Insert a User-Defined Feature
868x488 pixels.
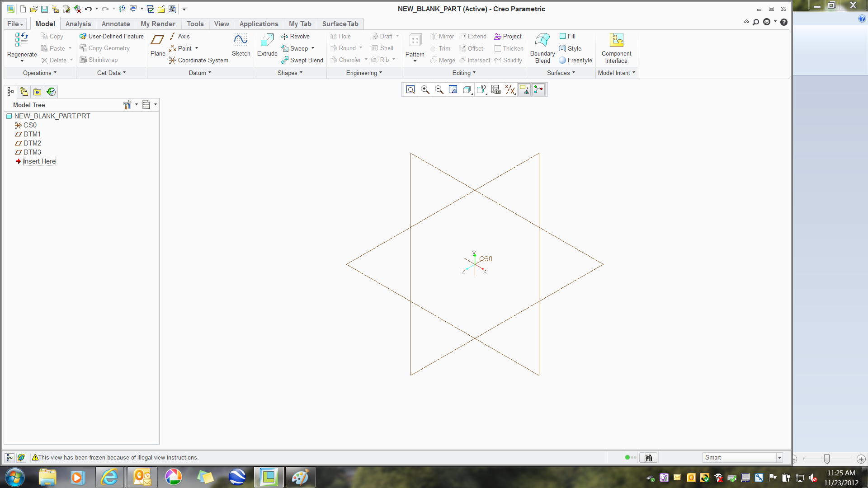pos(112,36)
